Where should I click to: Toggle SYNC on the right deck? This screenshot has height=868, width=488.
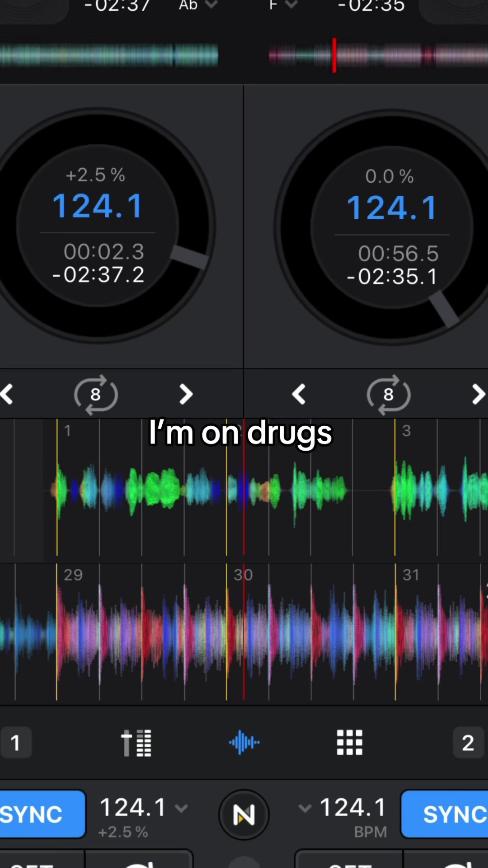coord(444,814)
